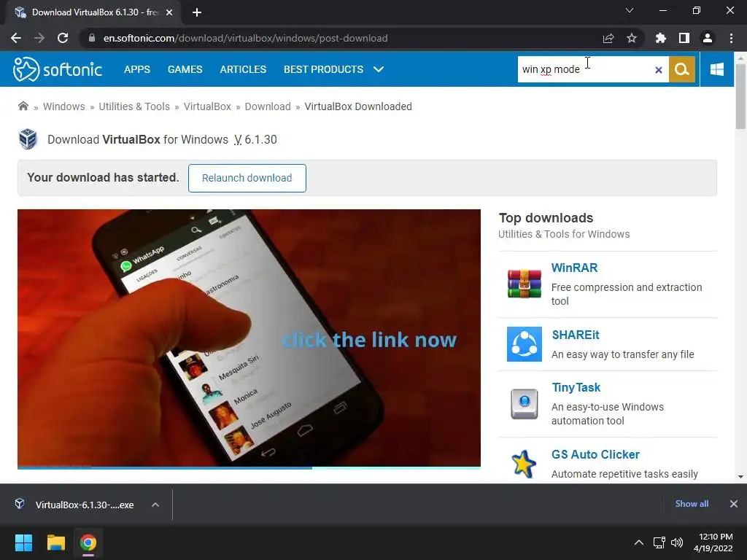Open the SHAREit link
The image size is (747, 560).
coord(576,335)
